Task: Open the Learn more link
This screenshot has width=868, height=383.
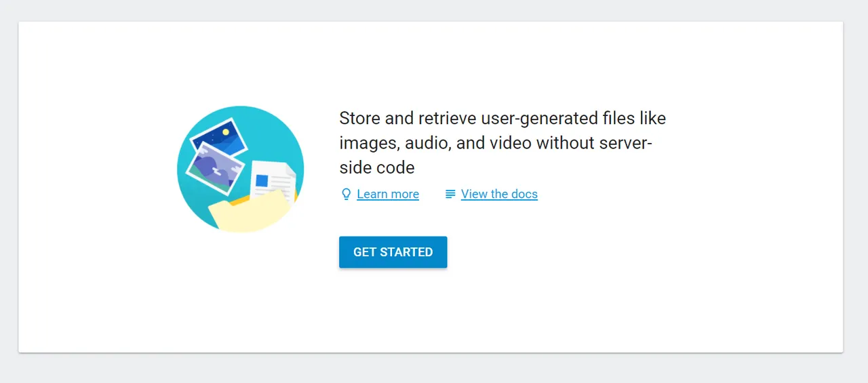Action: coord(388,195)
